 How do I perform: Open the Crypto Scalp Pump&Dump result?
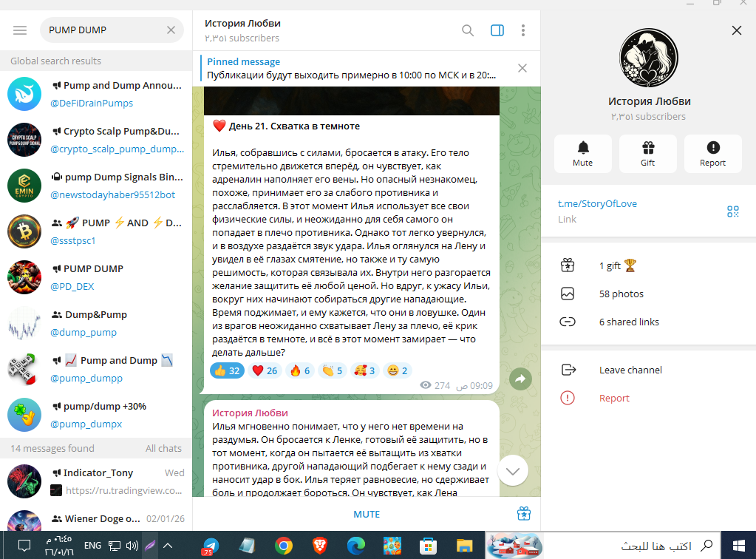pyautogui.click(x=96, y=140)
